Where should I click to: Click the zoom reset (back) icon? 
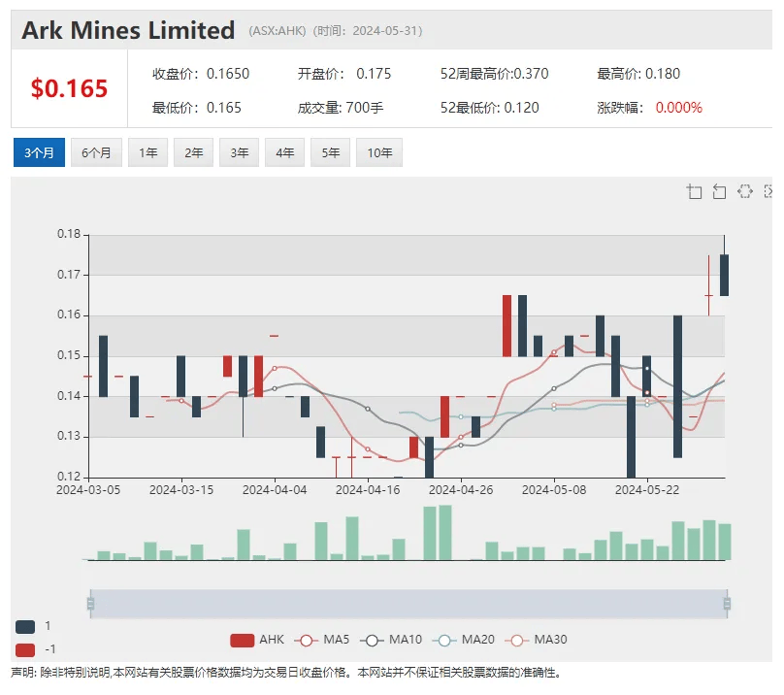pos(719,191)
